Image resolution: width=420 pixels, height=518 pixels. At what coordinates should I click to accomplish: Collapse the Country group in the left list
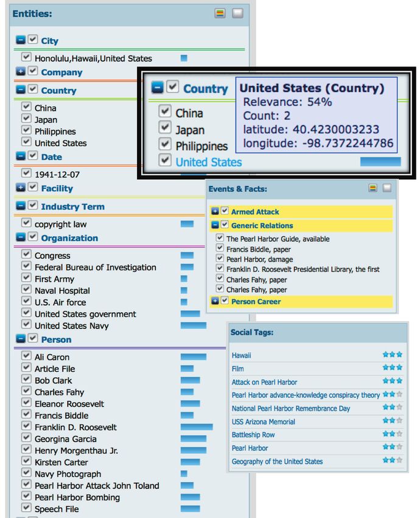point(21,90)
